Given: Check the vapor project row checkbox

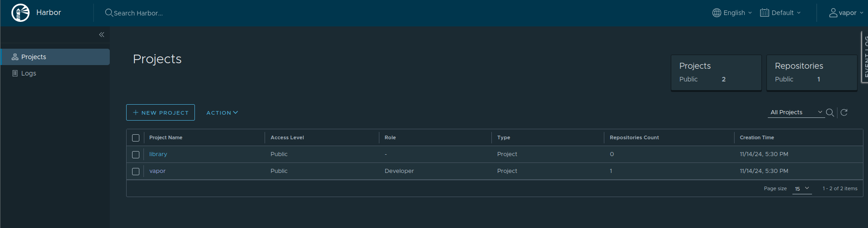Looking at the screenshot, I should click(x=136, y=172).
